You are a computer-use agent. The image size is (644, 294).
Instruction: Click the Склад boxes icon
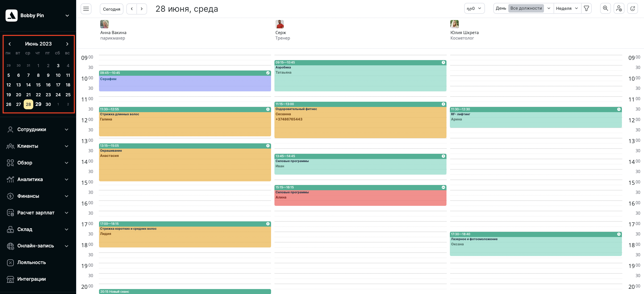pyautogui.click(x=10, y=229)
